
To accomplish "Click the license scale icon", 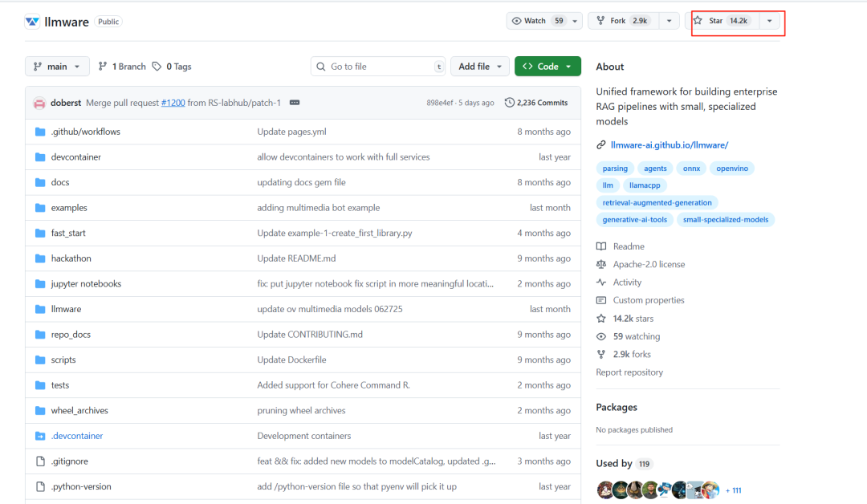I will coord(601,264).
